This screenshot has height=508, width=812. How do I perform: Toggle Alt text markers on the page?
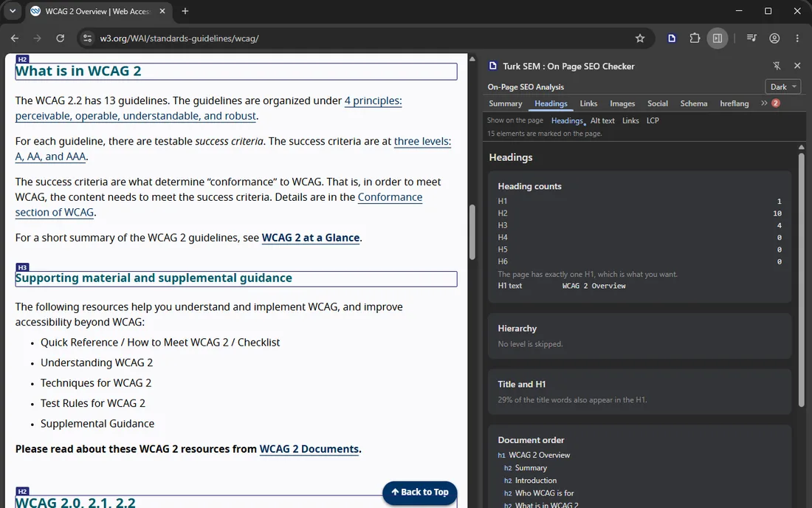coord(602,120)
